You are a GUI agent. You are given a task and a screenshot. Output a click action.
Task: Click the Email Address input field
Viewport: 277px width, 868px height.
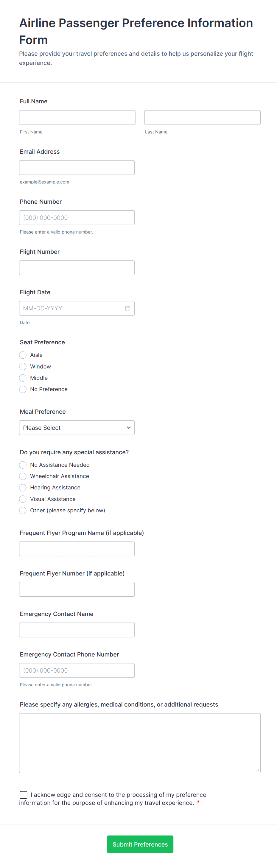pyautogui.click(x=77, y=167)
